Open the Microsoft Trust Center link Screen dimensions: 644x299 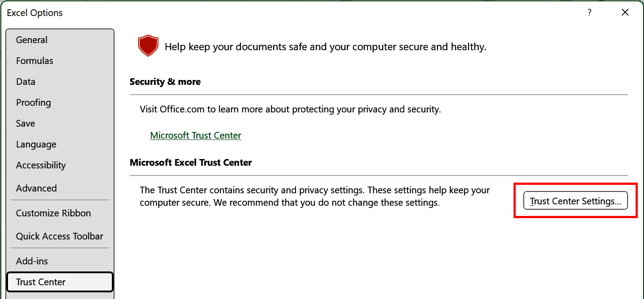tap(195, 135)
